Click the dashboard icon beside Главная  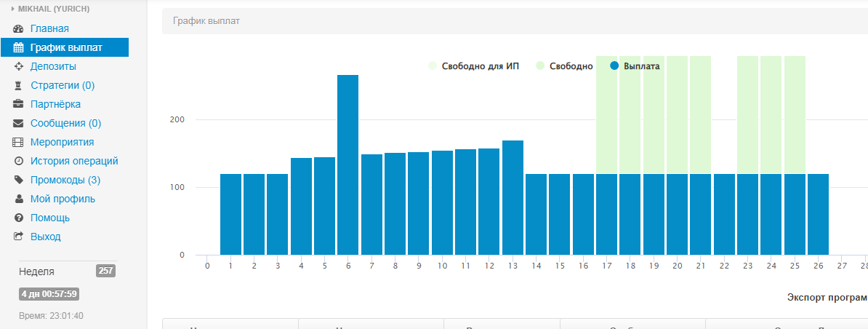click(19, 29)
